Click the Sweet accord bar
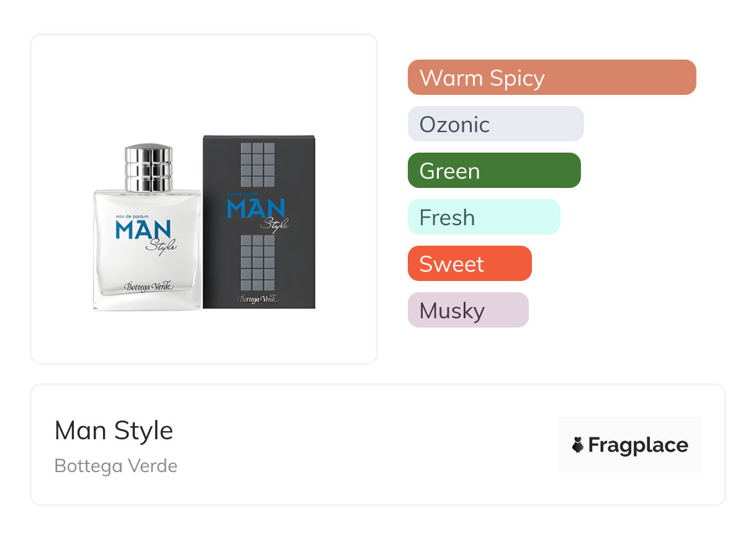 tap(469, 264)
